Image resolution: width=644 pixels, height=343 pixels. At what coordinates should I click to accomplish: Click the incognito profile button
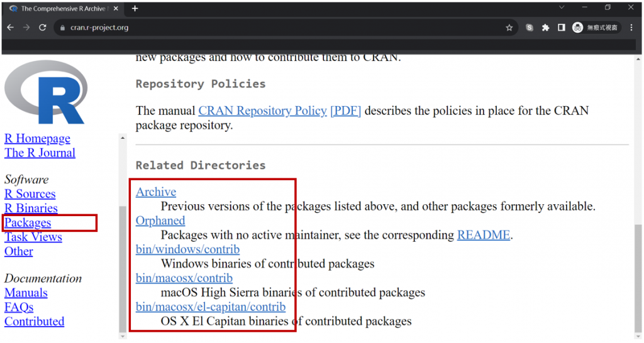[x=596, y=28]
